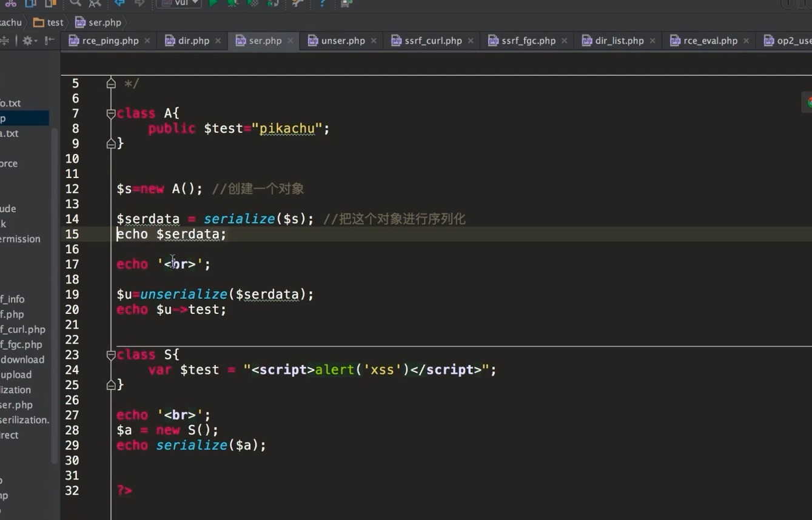Switch to the rce_ping.php tab

(x=110, y=41)
